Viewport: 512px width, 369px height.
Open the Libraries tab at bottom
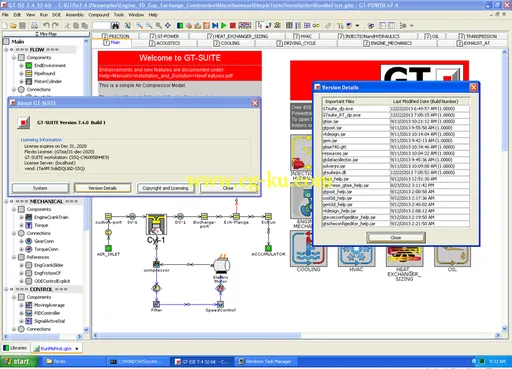click(15, 348)
